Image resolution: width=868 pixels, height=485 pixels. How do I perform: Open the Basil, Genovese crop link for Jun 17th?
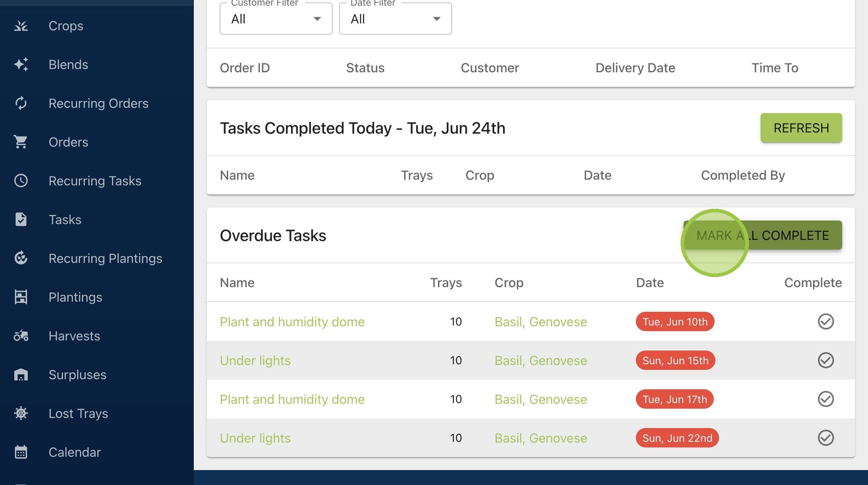(541, 399)
